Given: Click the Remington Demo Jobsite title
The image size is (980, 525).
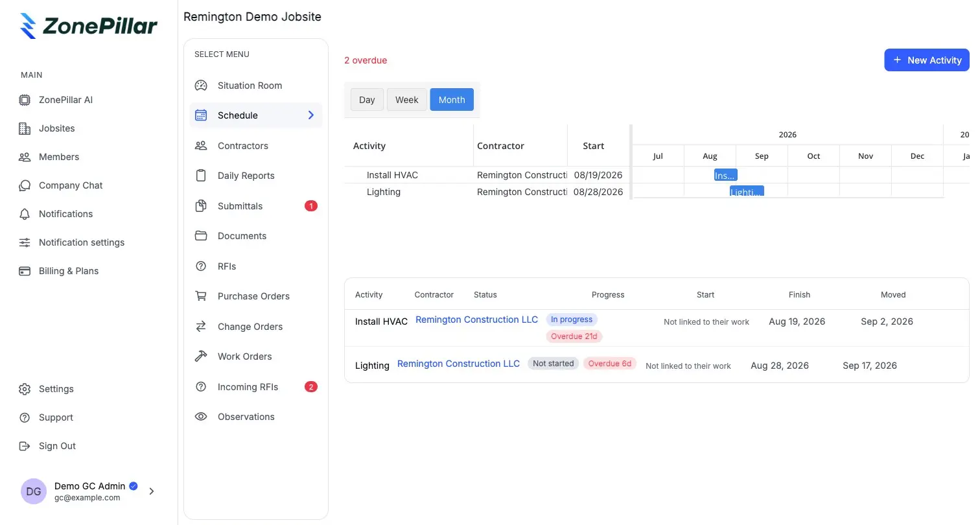Looking at the screenshot, I should [x=252, y=17].
